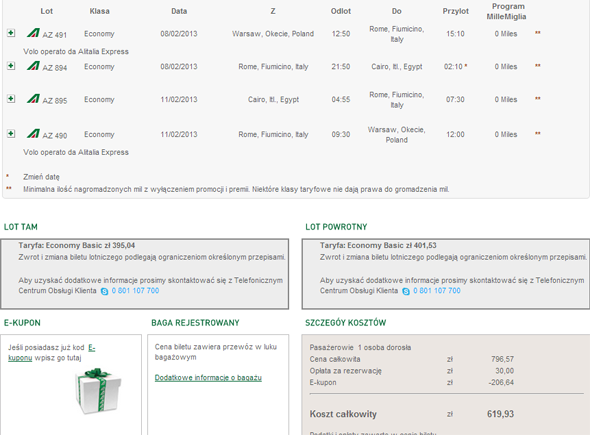Open Dodatkowe informacje o bagażu link

[x=208, y=377]
